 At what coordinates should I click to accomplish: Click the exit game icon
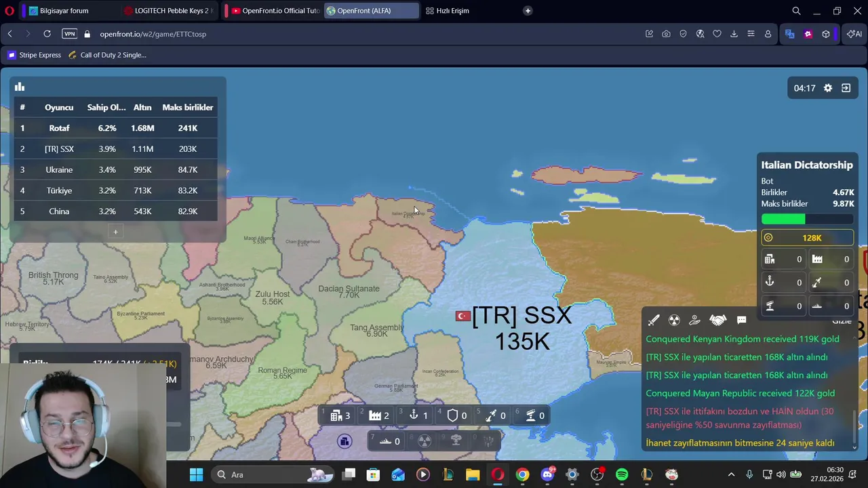846,88
